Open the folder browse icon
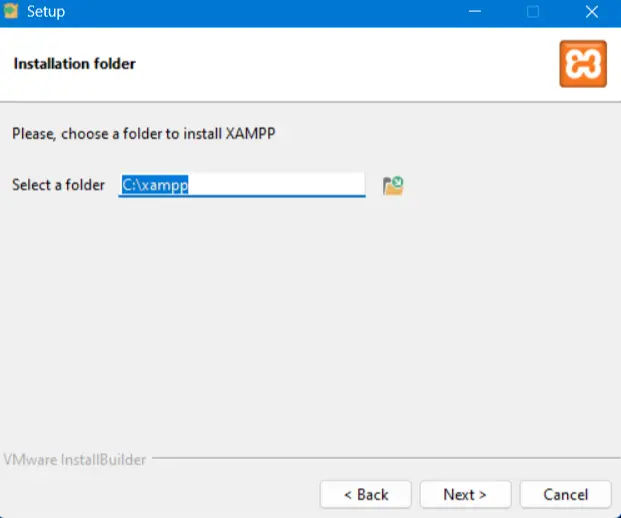This screenshot has height=518, width=621. pos(393,186)
